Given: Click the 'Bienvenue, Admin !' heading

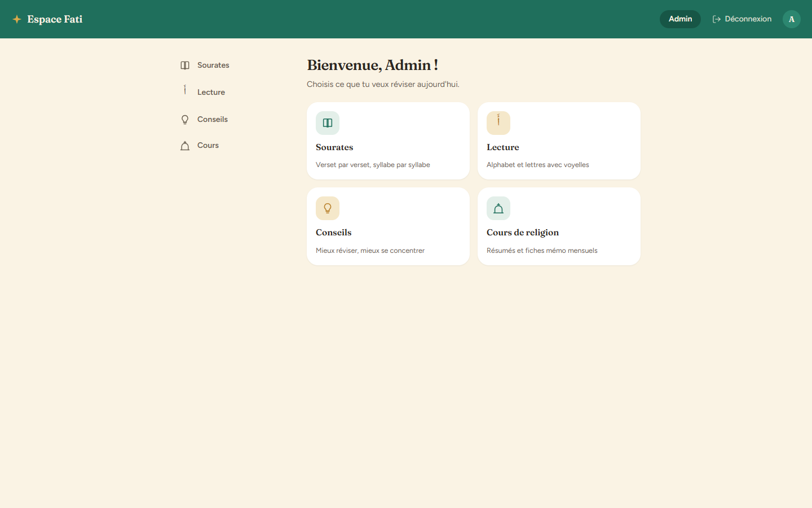Looking at the screenshot, I should [373, 65].
